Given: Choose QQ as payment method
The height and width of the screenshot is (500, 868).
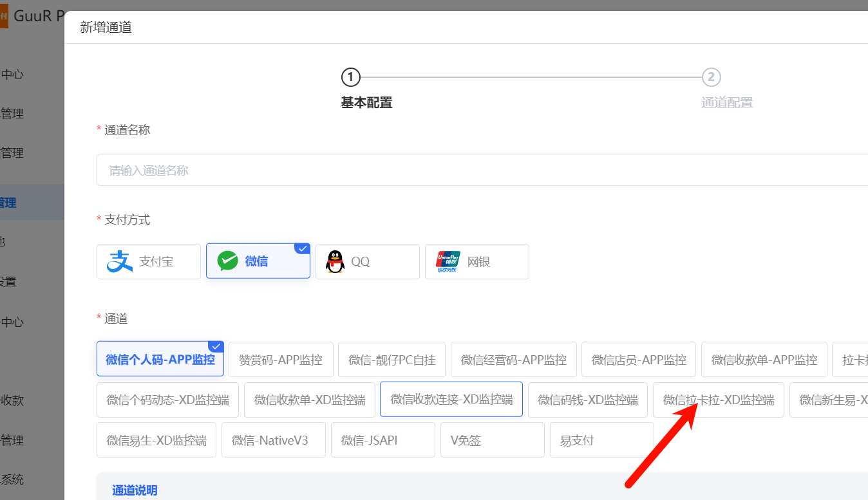Looking at the screenshot, I should click(368, 261).
